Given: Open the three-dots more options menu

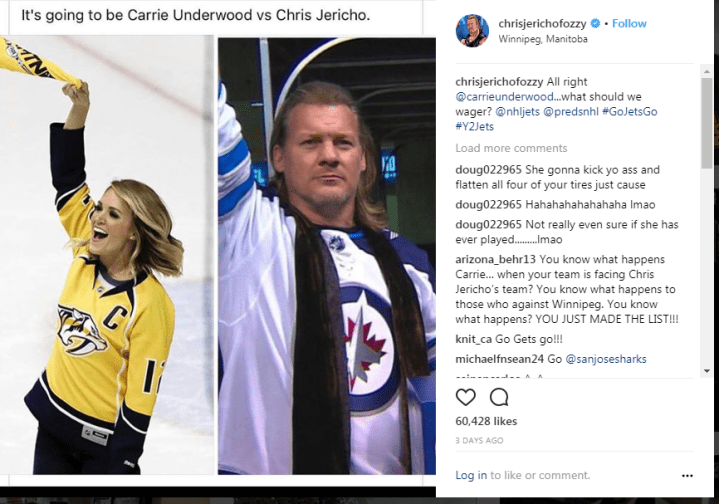Looking at the screenshot, I should pyautogui.click(x=687, y=476).
